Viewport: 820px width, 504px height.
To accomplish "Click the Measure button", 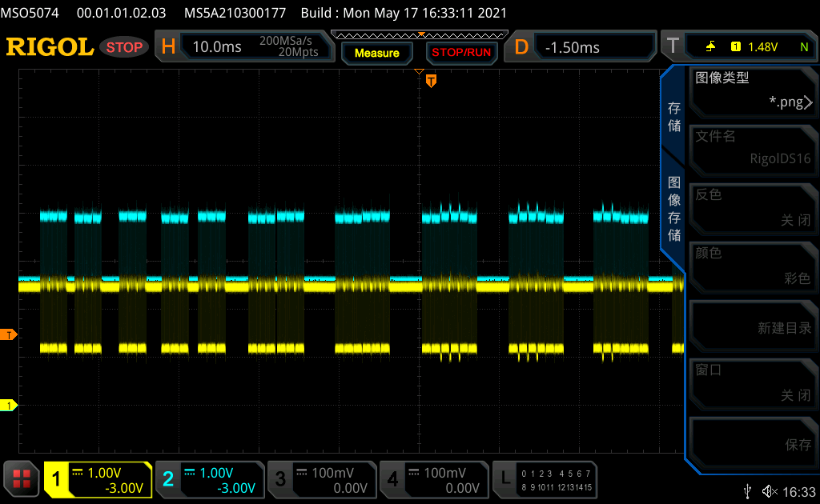I will click(376, 53).
